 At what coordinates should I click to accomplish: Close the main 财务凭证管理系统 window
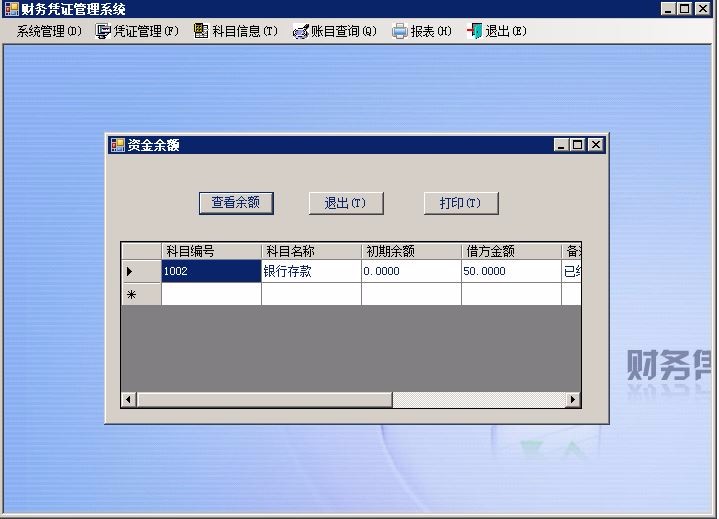[x=702, y=9]
